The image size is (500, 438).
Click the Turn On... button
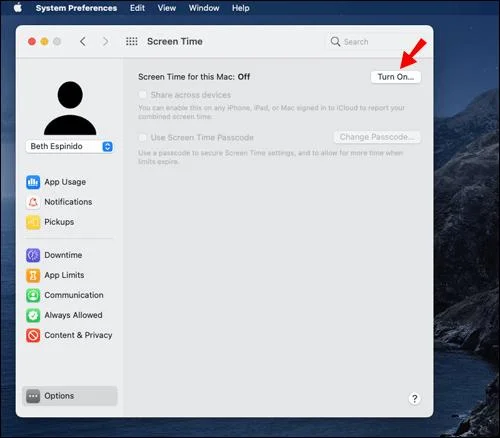click(x=396, y=77)
